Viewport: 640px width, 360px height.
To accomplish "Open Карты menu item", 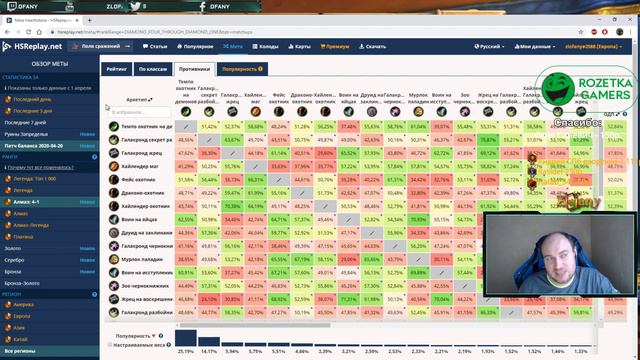I will 299,47.
